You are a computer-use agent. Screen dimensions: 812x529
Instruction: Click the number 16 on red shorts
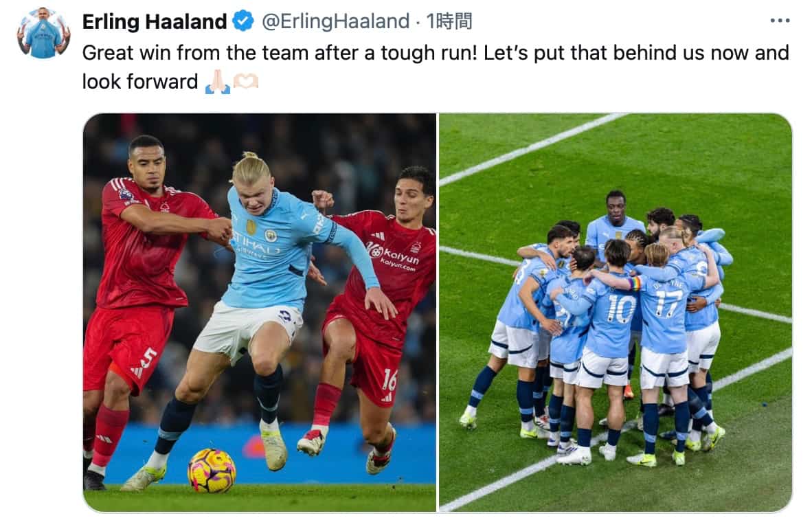[389, 381]
